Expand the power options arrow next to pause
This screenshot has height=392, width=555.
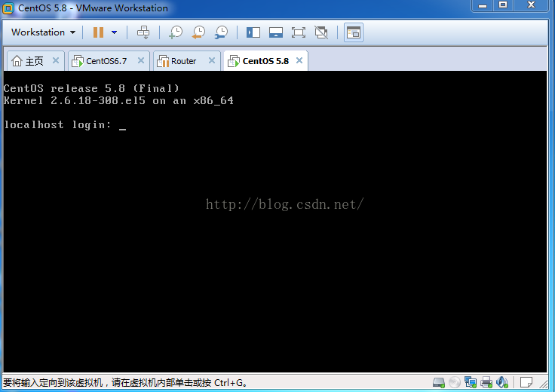(114, 32)
